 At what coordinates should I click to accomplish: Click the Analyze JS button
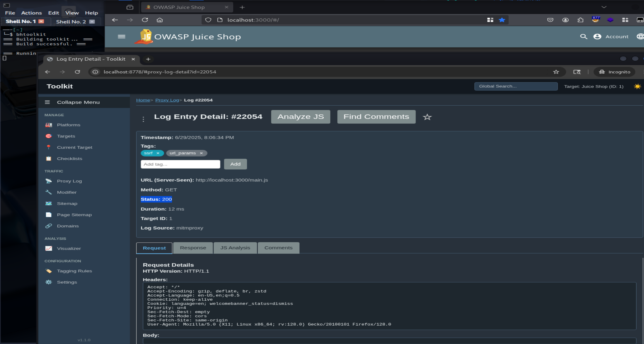click(300, 117)
